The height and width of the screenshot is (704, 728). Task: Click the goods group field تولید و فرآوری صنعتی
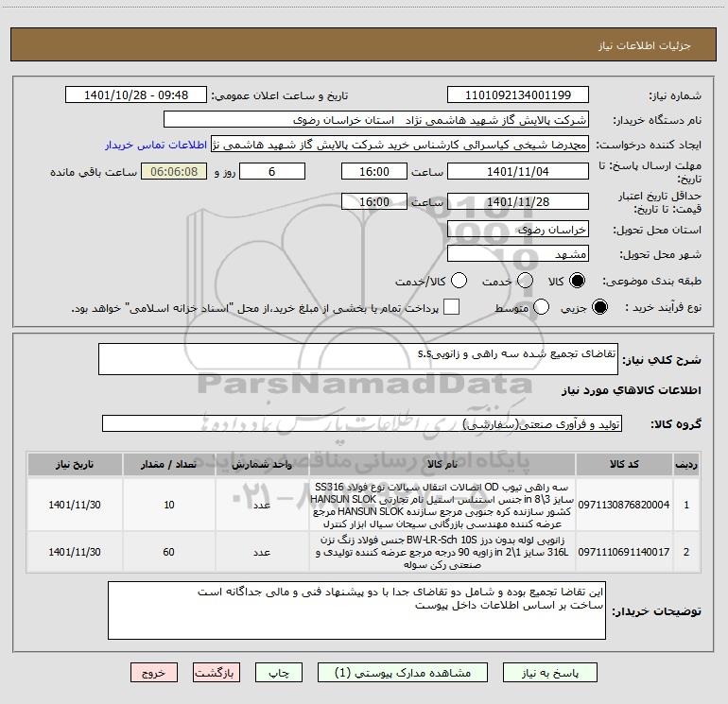pos(362,423)
